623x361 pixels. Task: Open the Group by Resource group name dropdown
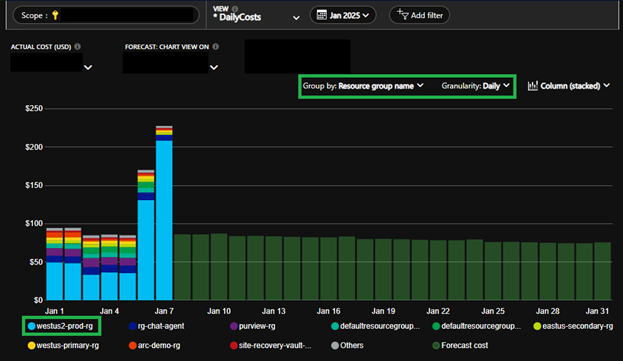point(363,86)
